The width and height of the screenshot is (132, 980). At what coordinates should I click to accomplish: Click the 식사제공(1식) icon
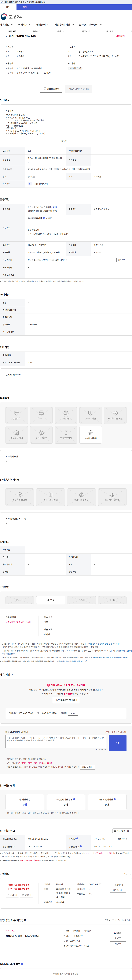90,435
